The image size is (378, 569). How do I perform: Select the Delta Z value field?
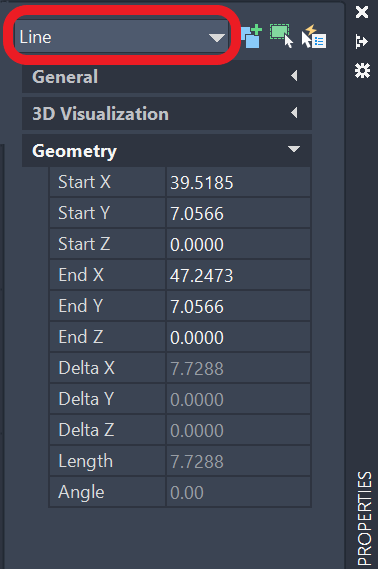point(238,430)
